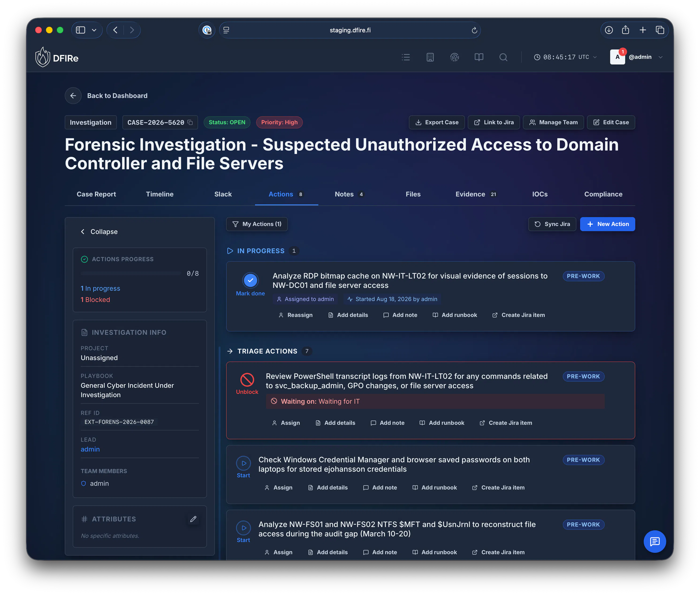Open the Files tab
The height and width of the screenshot is (595, 700).
click(413, 194)
